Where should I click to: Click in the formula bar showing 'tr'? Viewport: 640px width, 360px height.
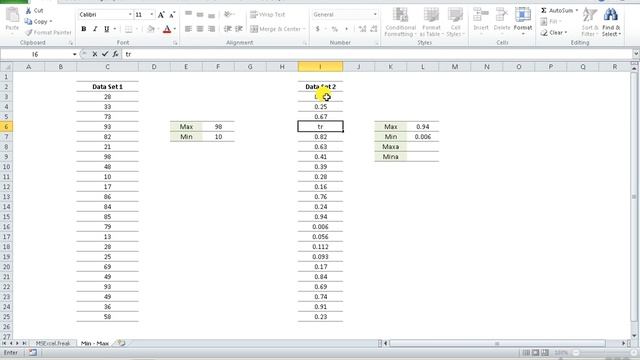point(376,54)
